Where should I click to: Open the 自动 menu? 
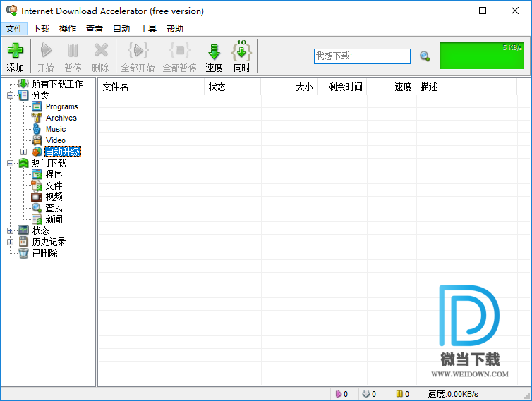(x=121, y=28)
